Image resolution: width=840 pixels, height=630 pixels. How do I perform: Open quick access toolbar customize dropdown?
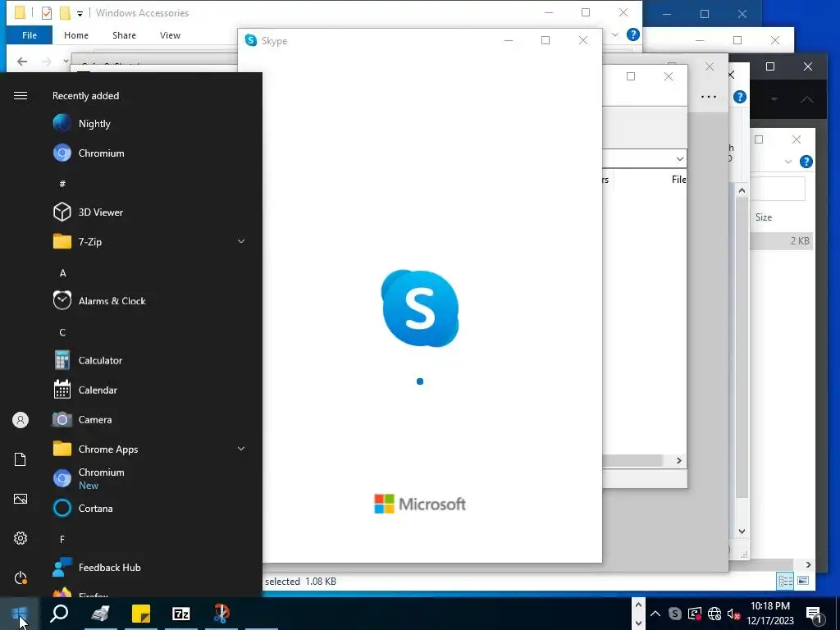tap(80, 13)
